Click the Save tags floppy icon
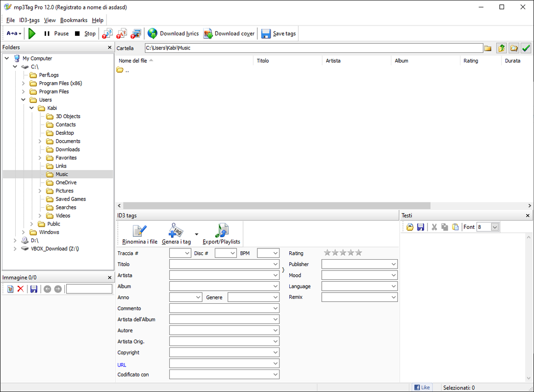 pos(266,33)
